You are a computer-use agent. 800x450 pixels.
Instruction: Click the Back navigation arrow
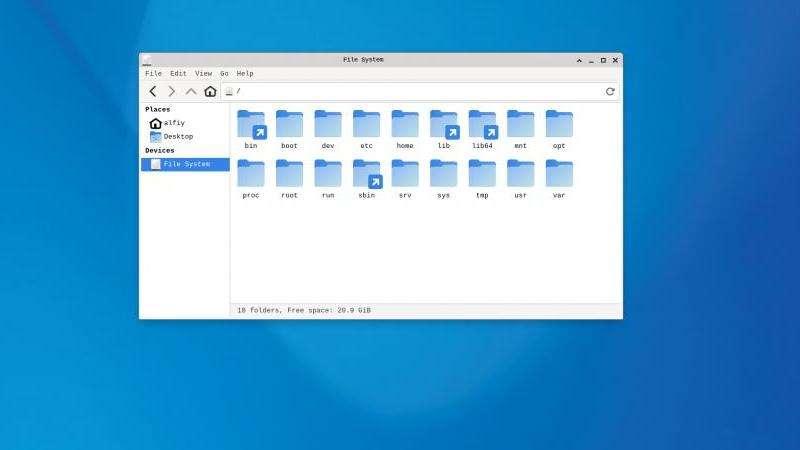153,91
